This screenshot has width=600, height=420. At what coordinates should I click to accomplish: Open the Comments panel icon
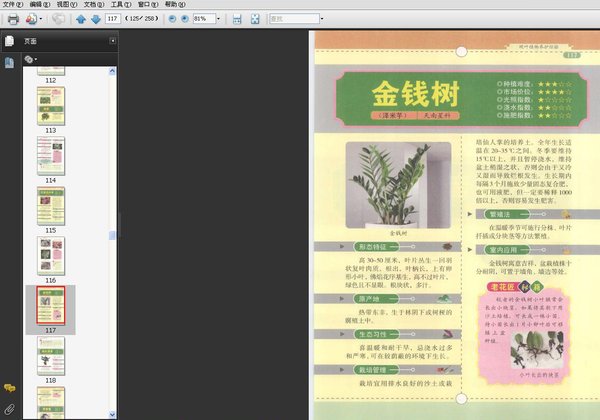[x=9, y=386]
